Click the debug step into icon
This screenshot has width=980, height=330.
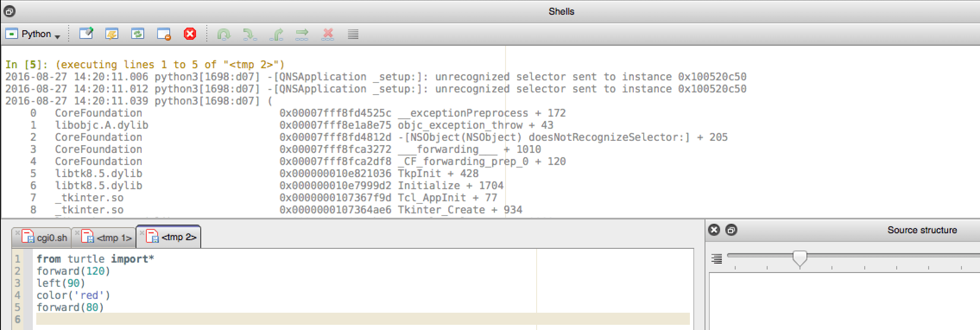pyautogui.click(x=250, y=34)
